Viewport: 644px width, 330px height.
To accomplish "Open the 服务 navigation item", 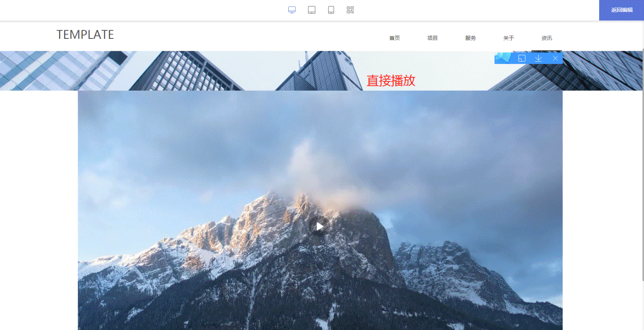I will (x=470, y=38).
